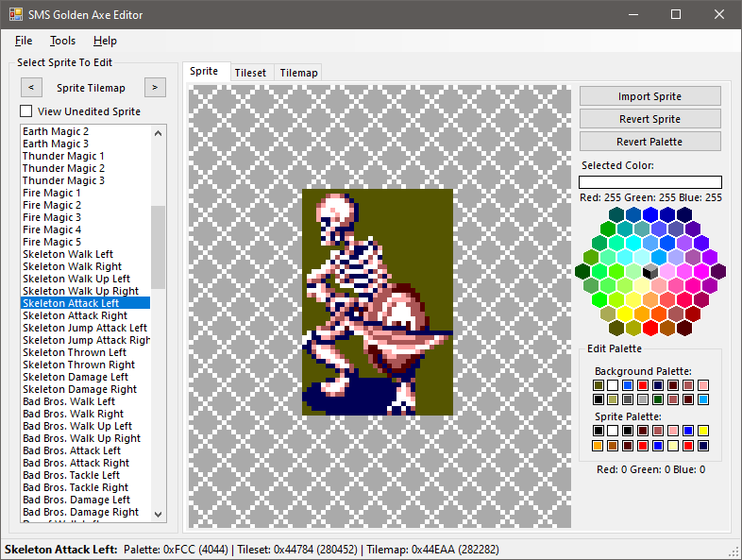Click the Revert Sprite button
Viewport: 742px width, 560px height.
click(x=650, y=119)
